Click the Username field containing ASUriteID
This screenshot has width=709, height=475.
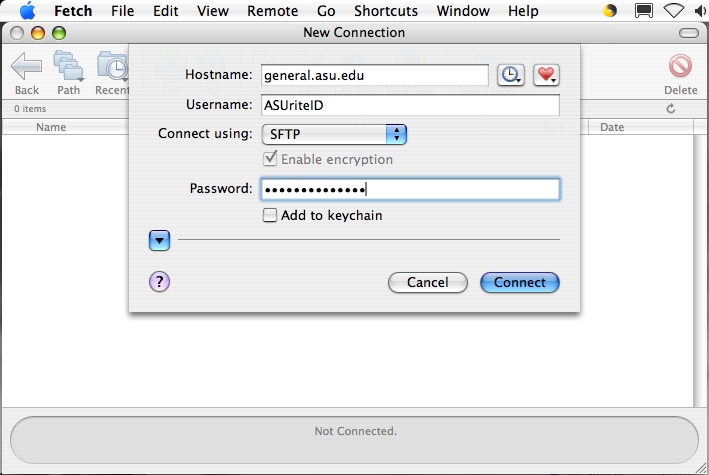click(410, 105)
